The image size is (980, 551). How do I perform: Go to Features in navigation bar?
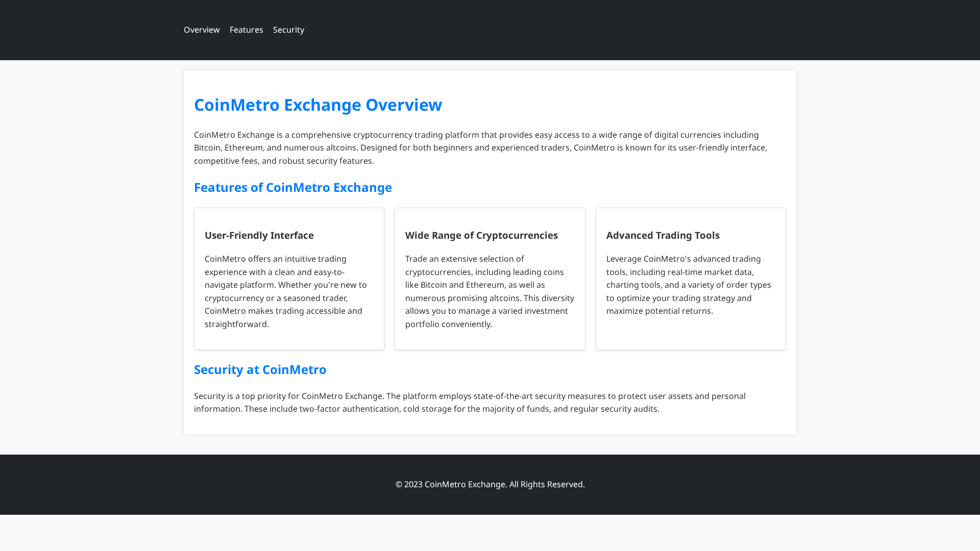pyautogui.click(x=246, y=30)
